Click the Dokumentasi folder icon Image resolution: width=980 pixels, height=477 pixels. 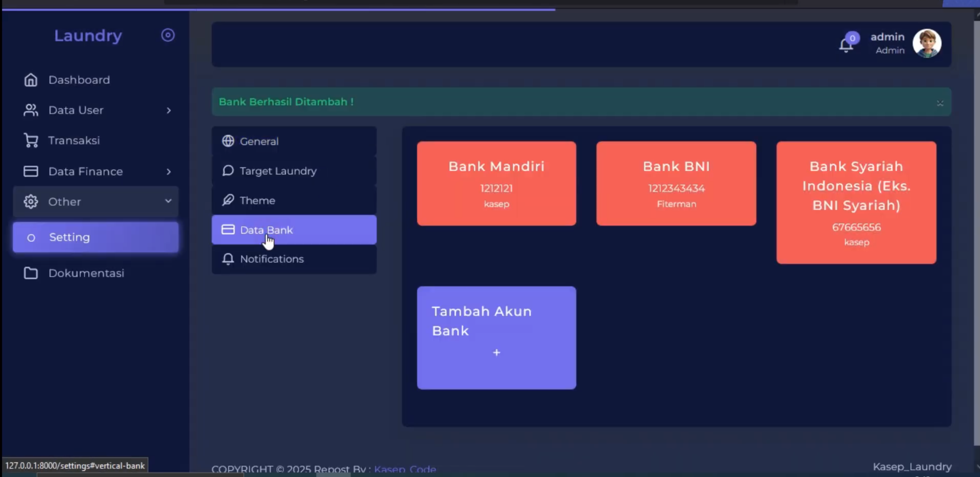[31, 273]
